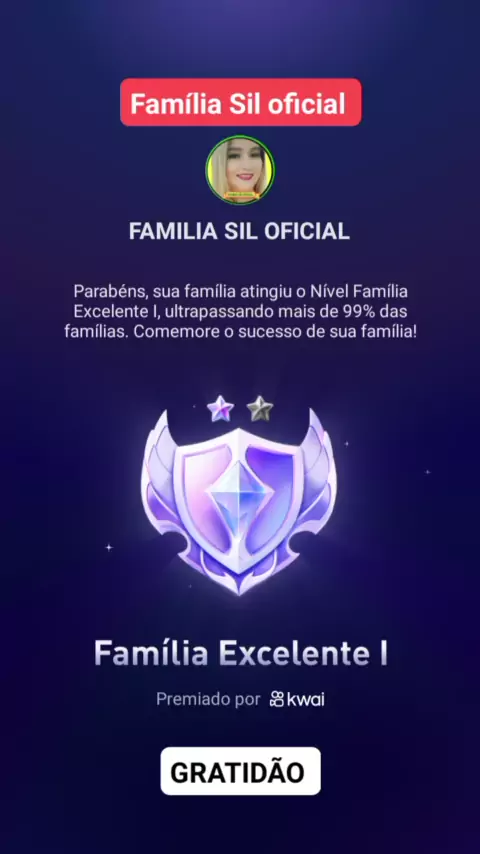Open the family profile avatar photo
Image resolution: width=480 pixels, height=854 pixels.
coord(240,169)
